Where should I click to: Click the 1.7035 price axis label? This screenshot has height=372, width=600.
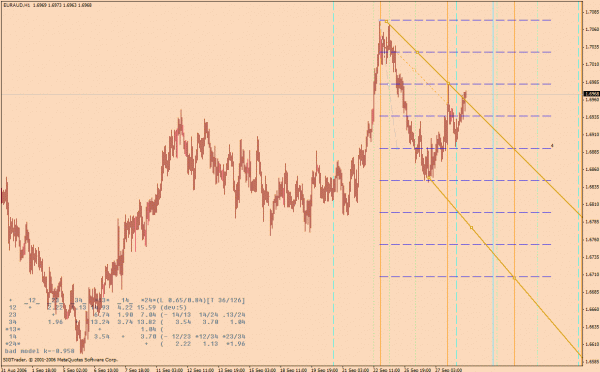click(592, 47)
